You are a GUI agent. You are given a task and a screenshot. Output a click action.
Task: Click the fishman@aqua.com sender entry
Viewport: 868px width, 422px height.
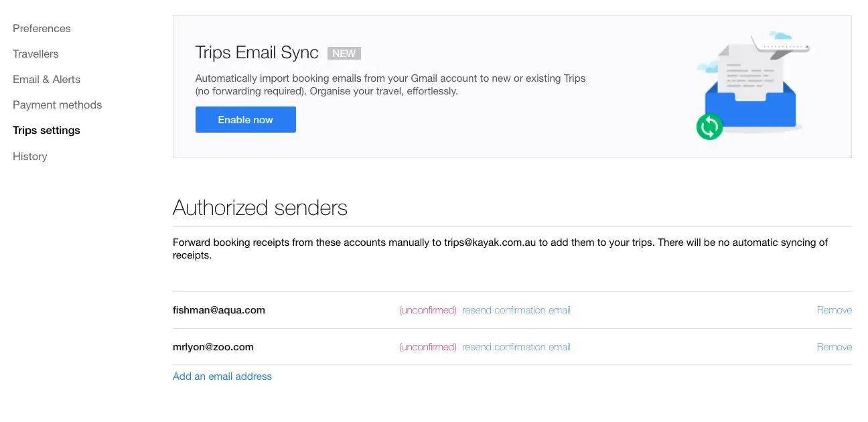219,310
